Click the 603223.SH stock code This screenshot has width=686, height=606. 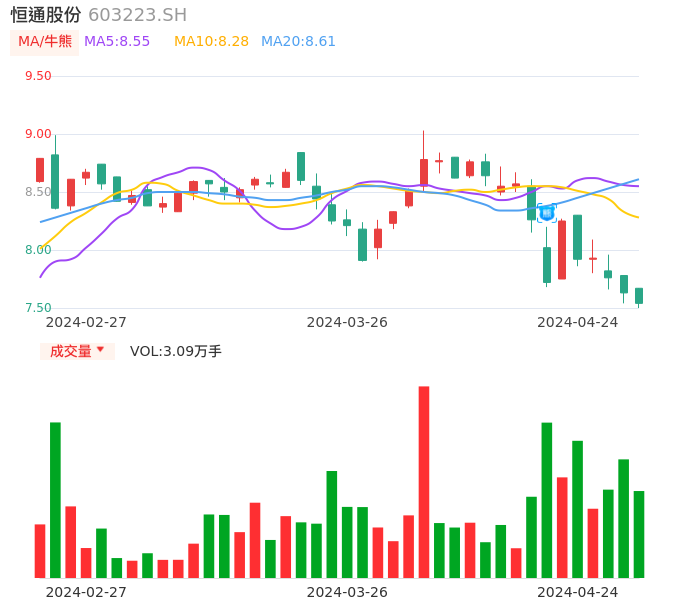(x=137, y=15)
